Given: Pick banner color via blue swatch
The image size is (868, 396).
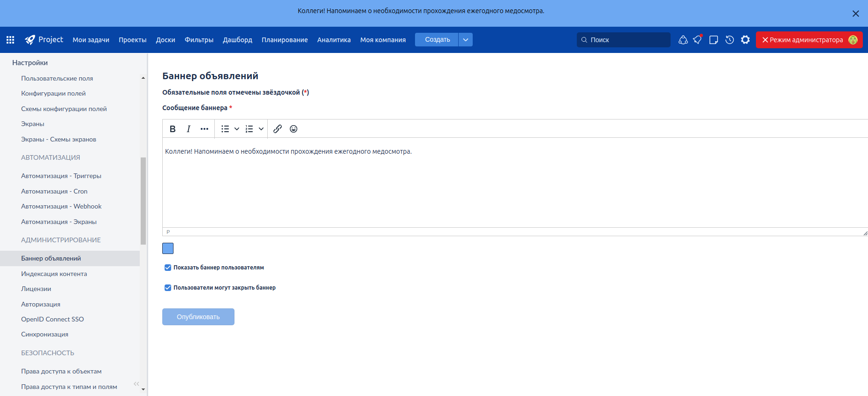Looking at the screenshot, I should [168, 248].
